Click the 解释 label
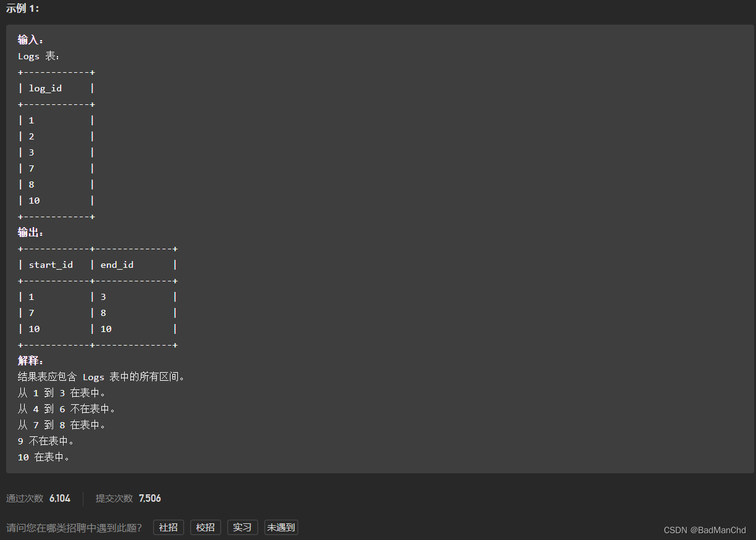The image size is (756, 540). [31, 361]
